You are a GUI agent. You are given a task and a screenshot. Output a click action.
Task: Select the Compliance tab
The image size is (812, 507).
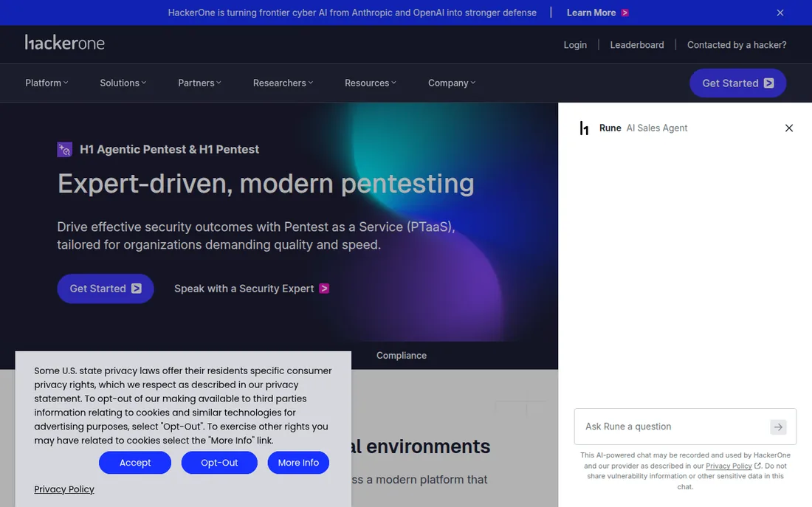pos(402,355)
